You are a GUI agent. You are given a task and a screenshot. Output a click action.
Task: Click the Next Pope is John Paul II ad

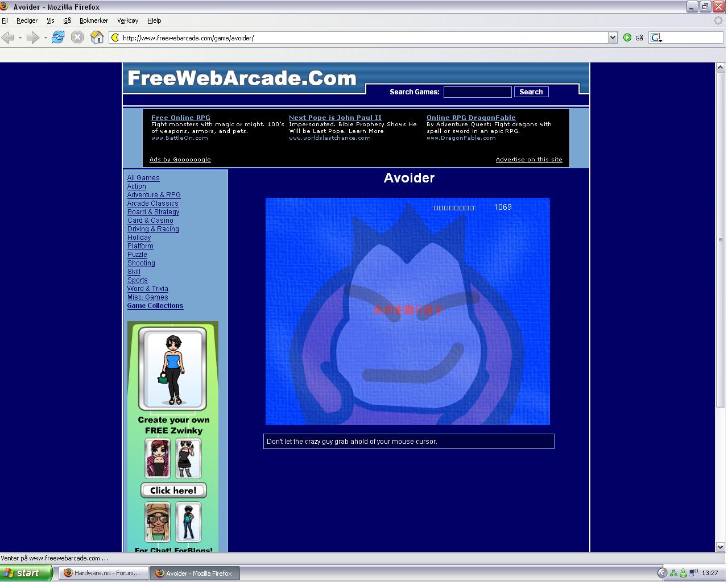tap(335, 118)
